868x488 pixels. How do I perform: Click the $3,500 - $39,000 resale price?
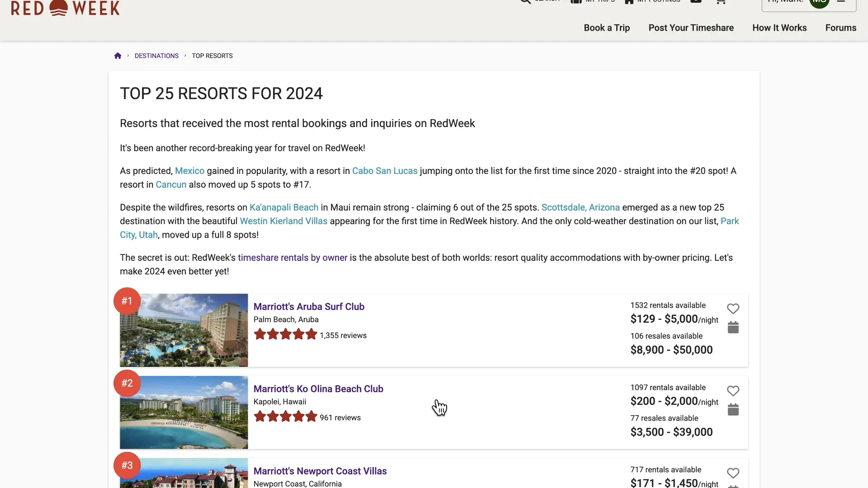click(671, 432)
